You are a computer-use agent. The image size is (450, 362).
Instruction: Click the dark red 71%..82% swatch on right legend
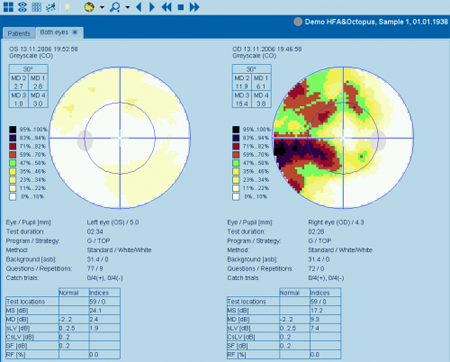tap(236, 146)
